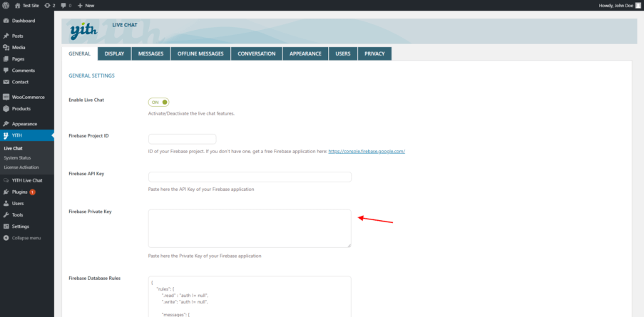Click the Firebase Database Rules text box
The height and width of the screenshot is (317, 644).
point(250,296)
